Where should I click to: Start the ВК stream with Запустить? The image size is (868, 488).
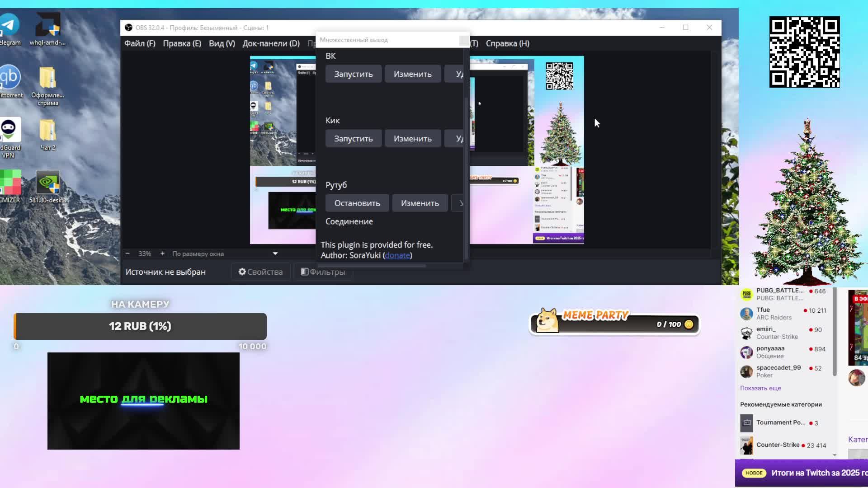[x=353, y=74]
